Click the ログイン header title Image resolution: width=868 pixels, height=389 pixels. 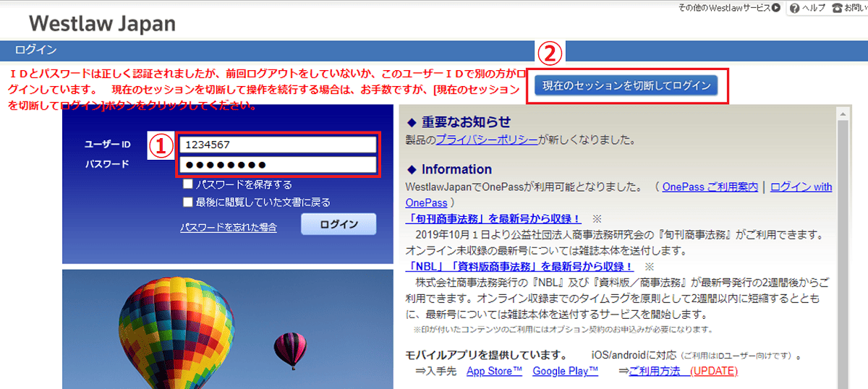[35, 50]
